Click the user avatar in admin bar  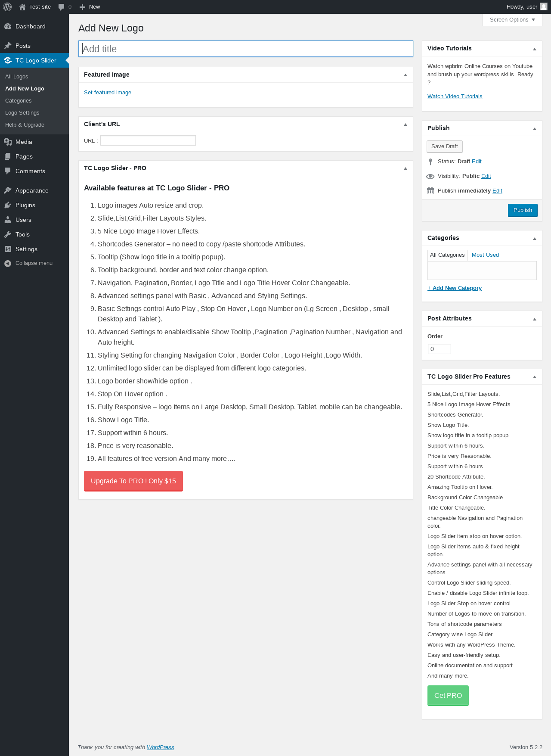[544, 6]
